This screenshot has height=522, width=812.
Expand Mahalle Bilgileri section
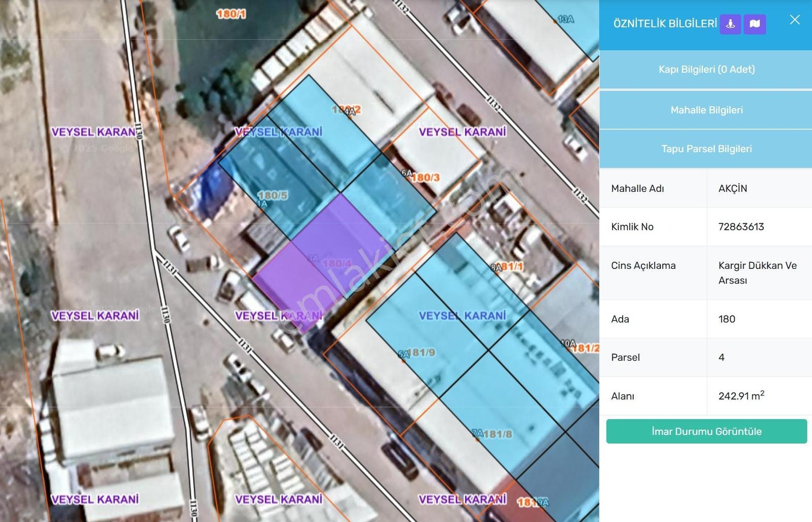[706, 110]
